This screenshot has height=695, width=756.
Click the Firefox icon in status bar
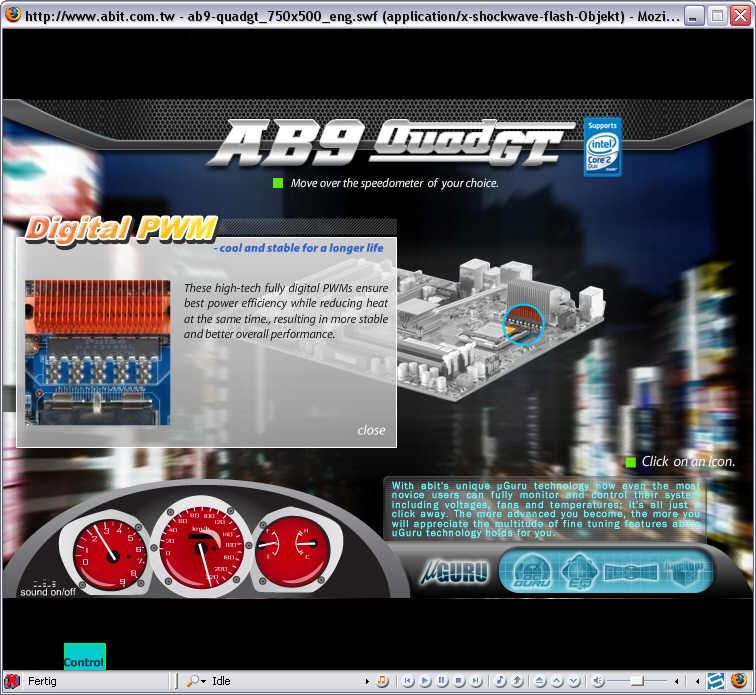(738, 681)
